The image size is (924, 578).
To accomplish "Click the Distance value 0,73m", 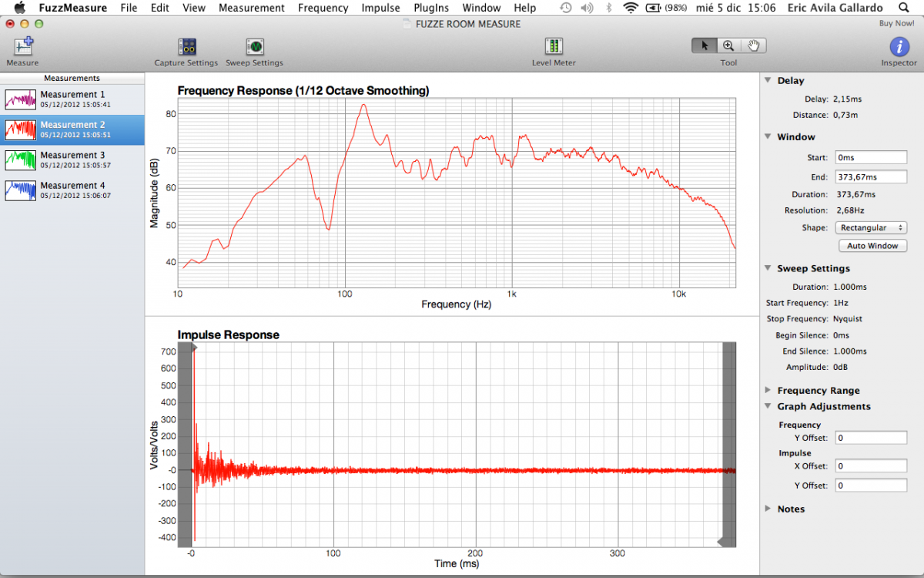I will [845, 115].
